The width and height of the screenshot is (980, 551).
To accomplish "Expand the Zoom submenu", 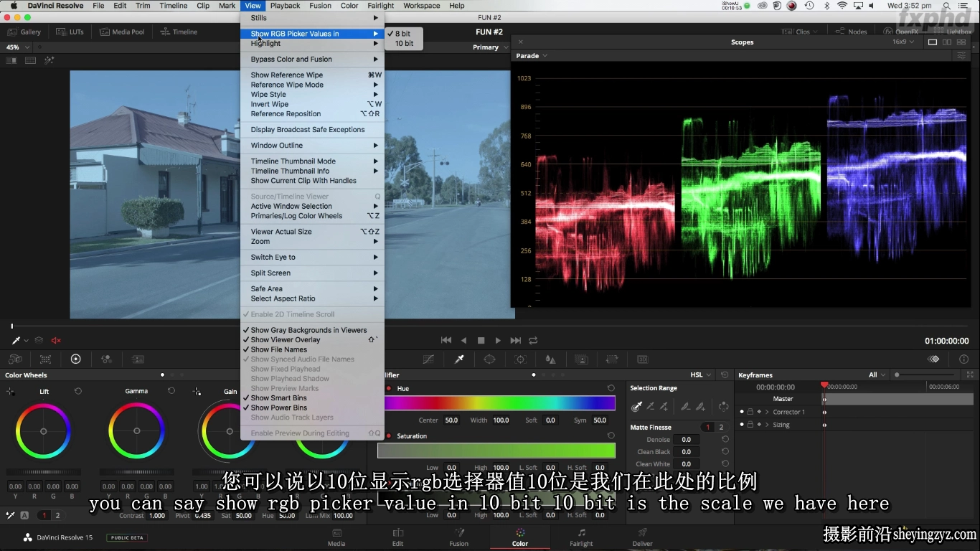I will pos(312,241).
